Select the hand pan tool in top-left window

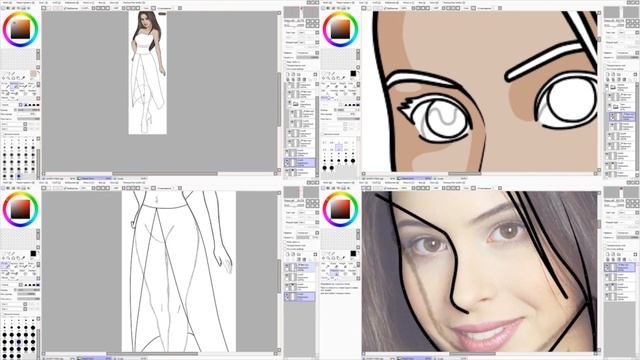click(18, 78)
